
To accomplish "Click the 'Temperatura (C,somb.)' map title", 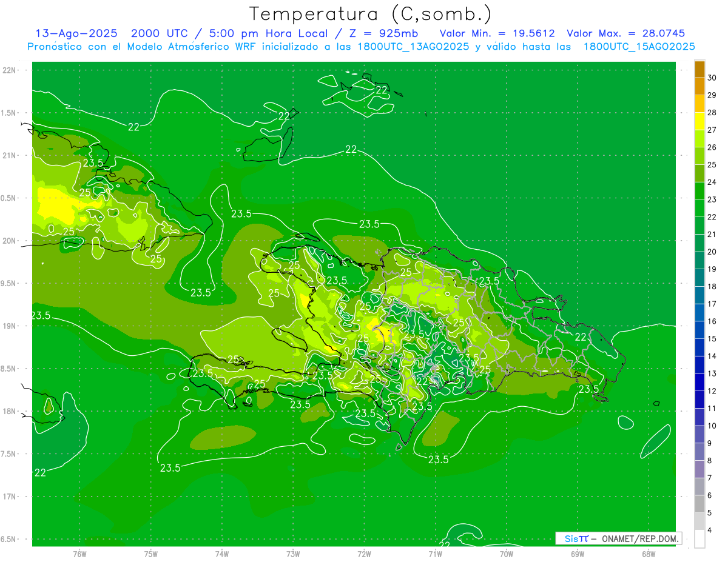I will tap(370, 14).
